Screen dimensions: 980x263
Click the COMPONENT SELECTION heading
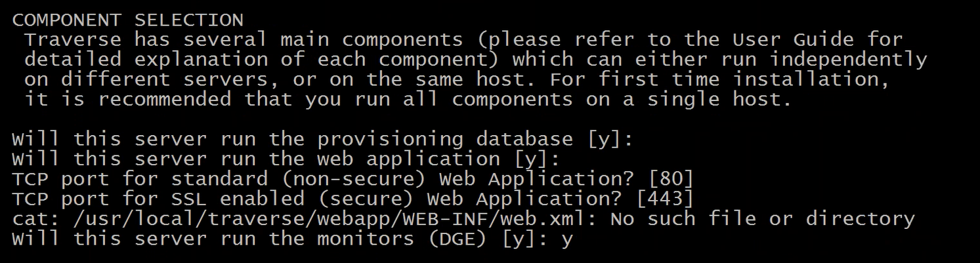click(x=127, y=20)
